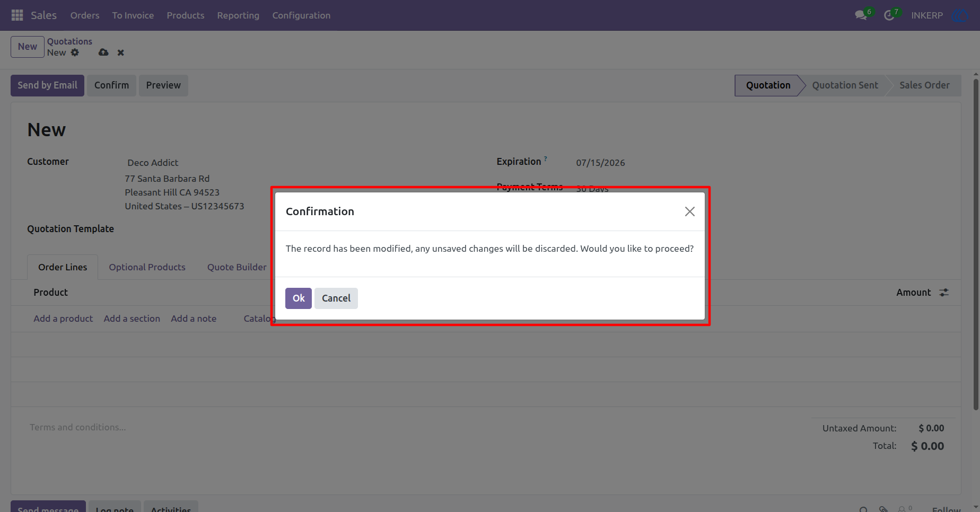This screenshot has width=980, height=512.
Task: Open the apps grid menu icon
Action: click(17, 15)
